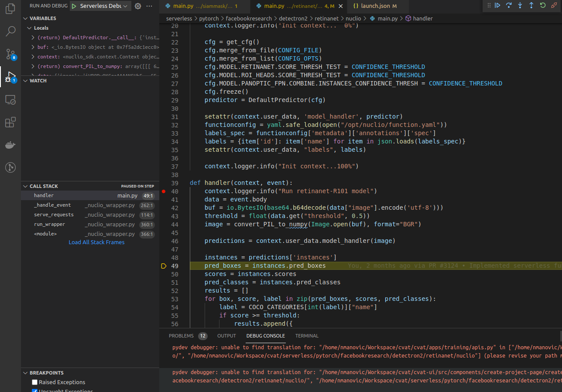The height and width of the screenshot is (392, 562).
Task: Toggle the breakpoint on line 40
Action: (163, 191)
